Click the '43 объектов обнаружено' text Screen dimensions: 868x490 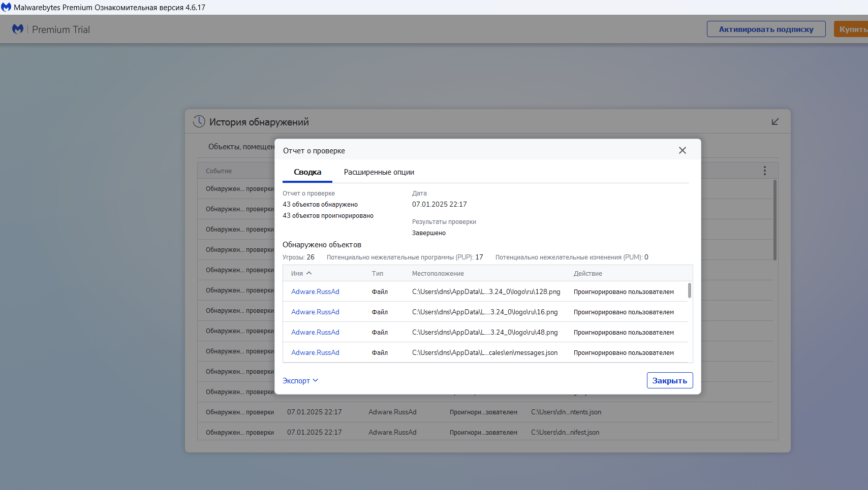320,204
